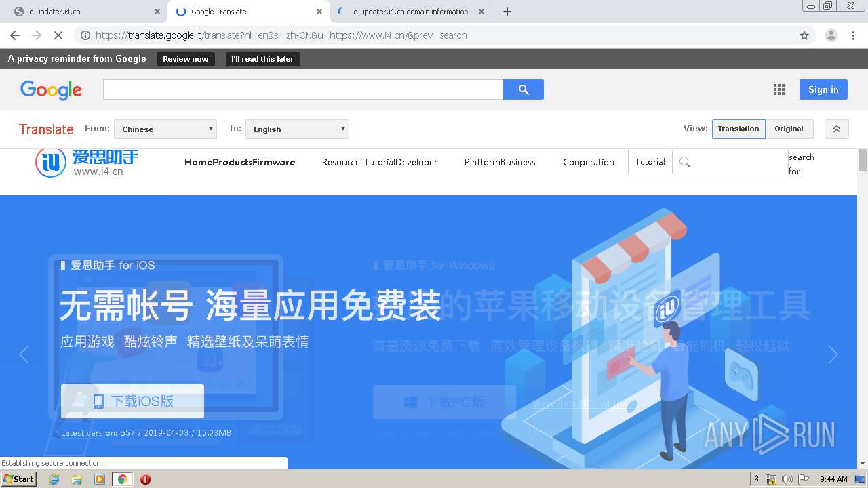
Task: Click the Latest version b57 text
Action: [x=146, y=432]
